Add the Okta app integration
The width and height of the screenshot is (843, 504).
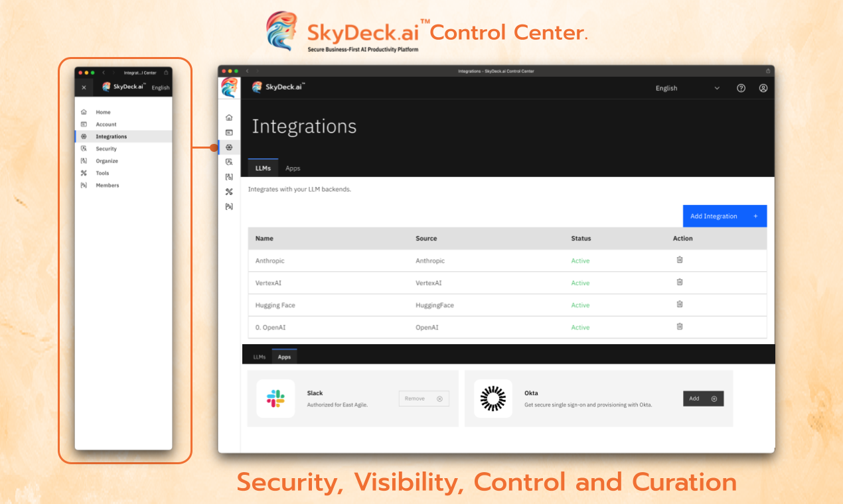click(704, 399)
